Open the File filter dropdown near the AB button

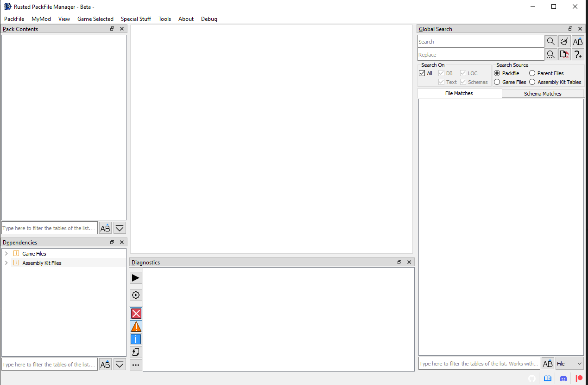(569, 363)
